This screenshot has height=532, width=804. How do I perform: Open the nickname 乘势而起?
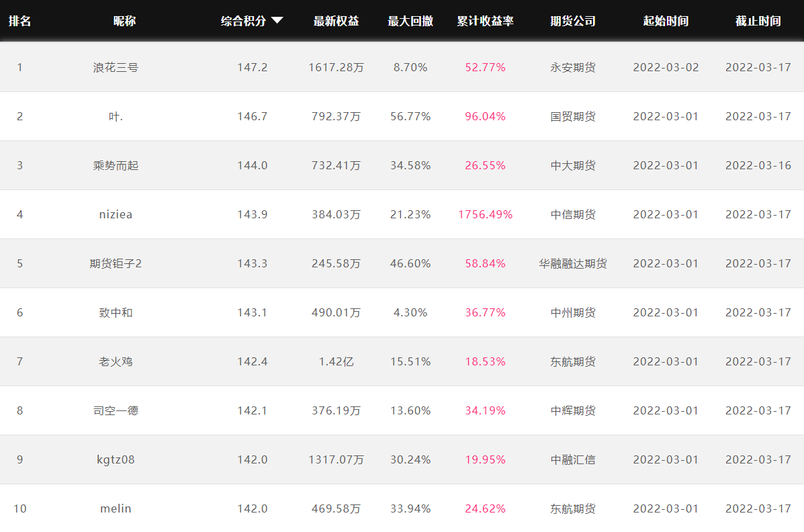116,165
